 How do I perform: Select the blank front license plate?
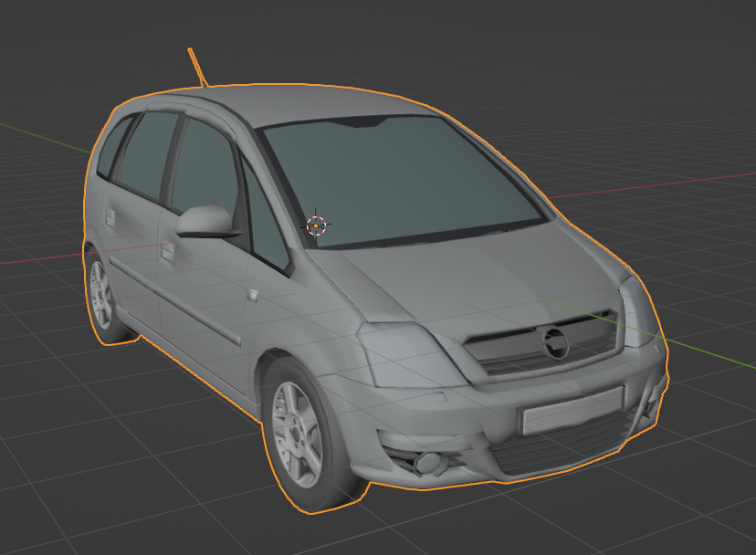coord(573,410)
